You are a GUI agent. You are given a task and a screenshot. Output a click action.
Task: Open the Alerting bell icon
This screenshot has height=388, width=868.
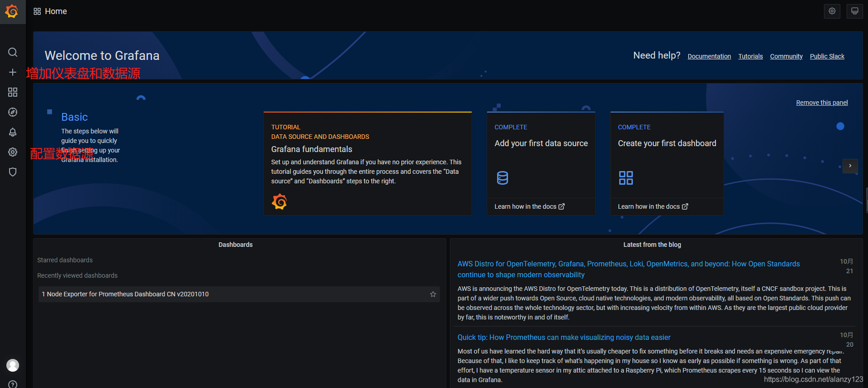(x=13, y=132)
